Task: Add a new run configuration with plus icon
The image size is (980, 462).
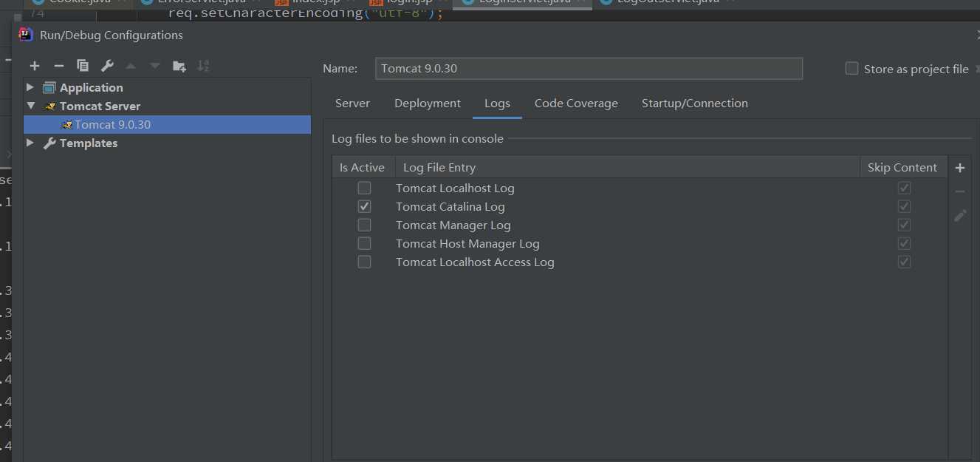Action: pos(35,67)
